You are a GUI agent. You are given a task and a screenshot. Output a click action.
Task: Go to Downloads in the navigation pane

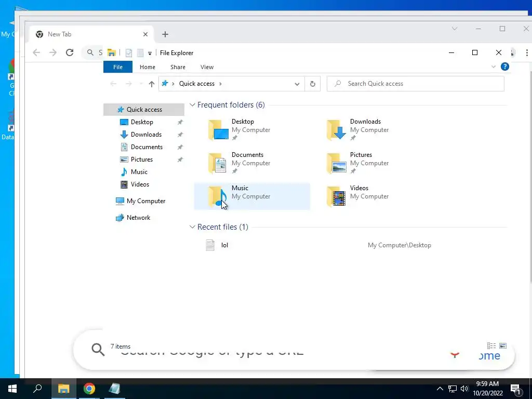[x=146, y=135]
